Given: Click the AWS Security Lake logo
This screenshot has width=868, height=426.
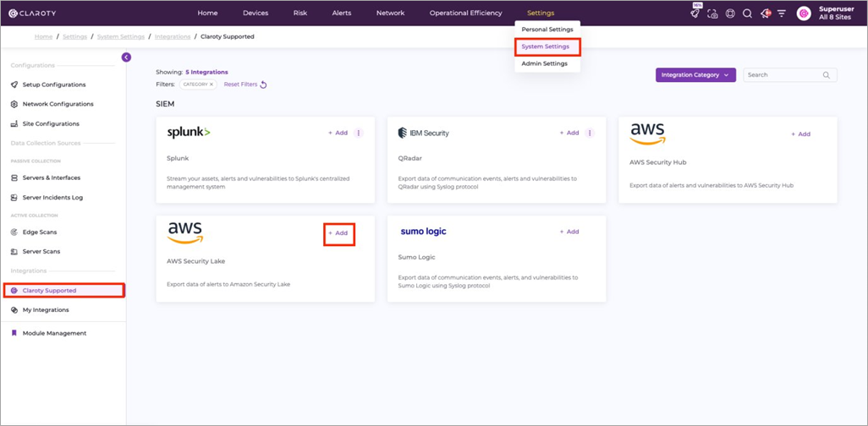Looking at the screenshot, I should point(185,233).
